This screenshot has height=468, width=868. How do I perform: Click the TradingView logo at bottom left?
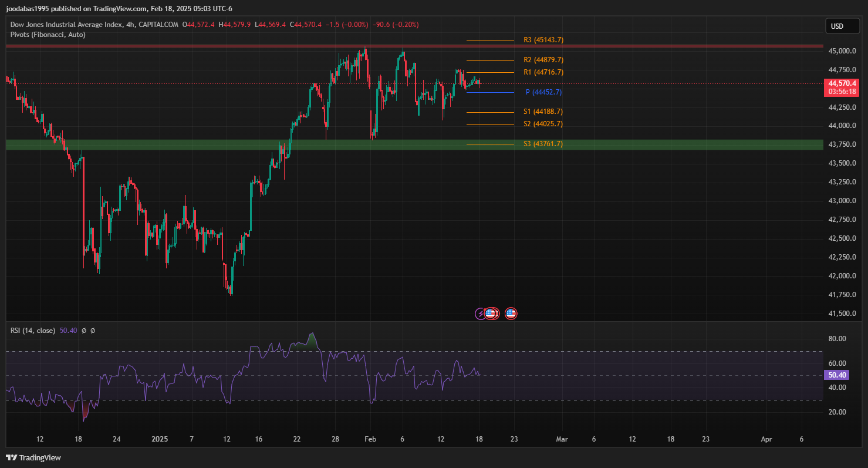(33, 457)
